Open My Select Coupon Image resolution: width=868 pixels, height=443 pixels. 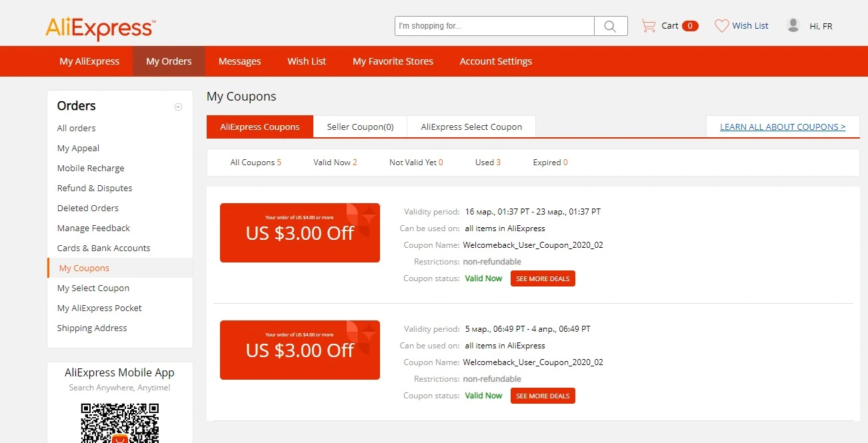click(x=93, y=288)
